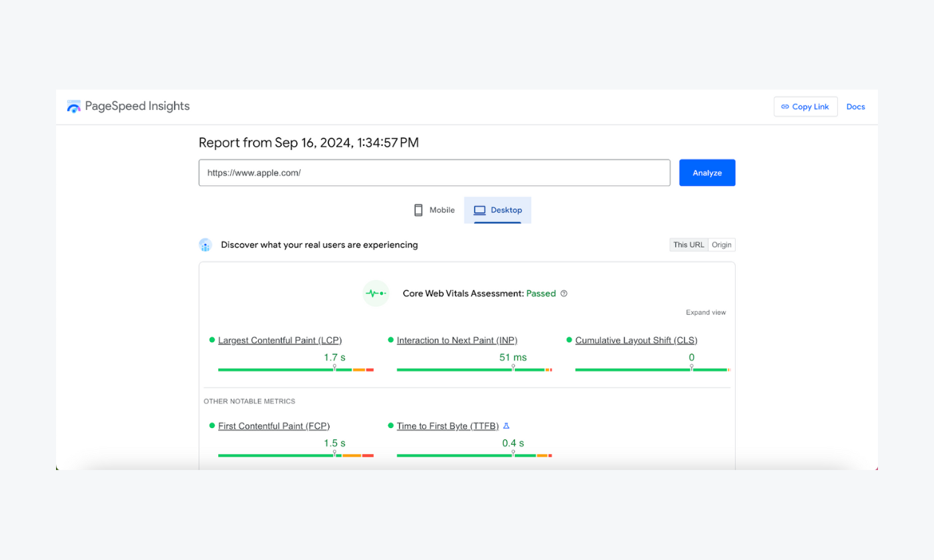This screenshot has height=560, width=934.
Task: Click the green dot beside Largest Contentful Paint
Action: click(211, 340)
